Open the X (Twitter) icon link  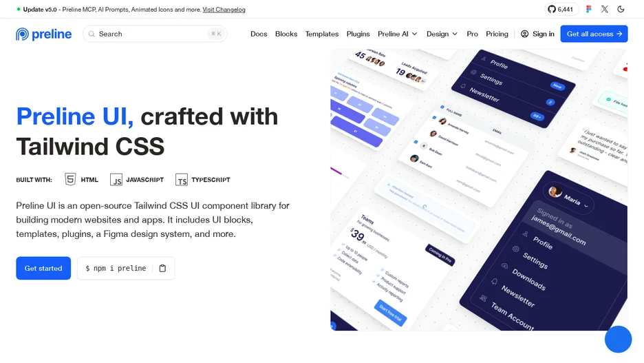click(x=605, y=9)
